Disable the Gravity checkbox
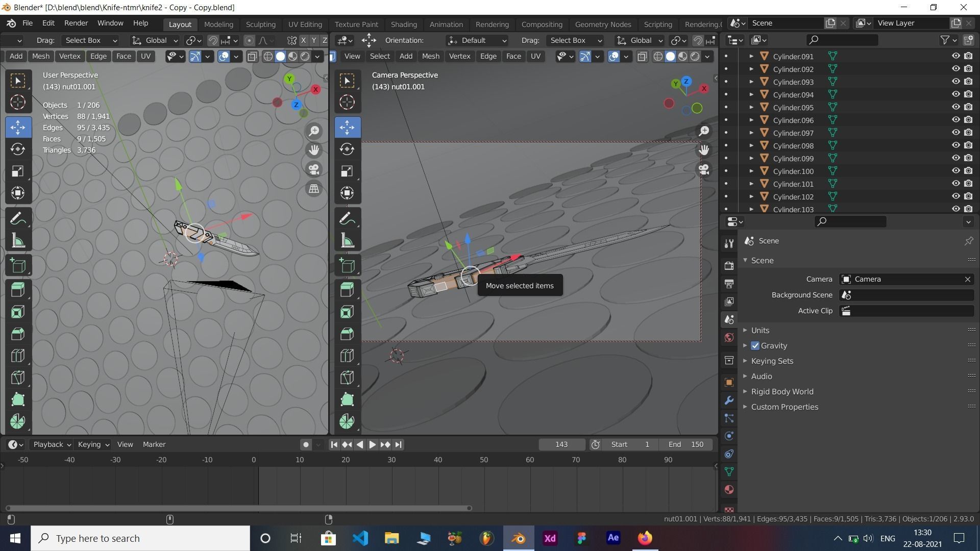The image size is (980, 551). (x=755, y=346)
